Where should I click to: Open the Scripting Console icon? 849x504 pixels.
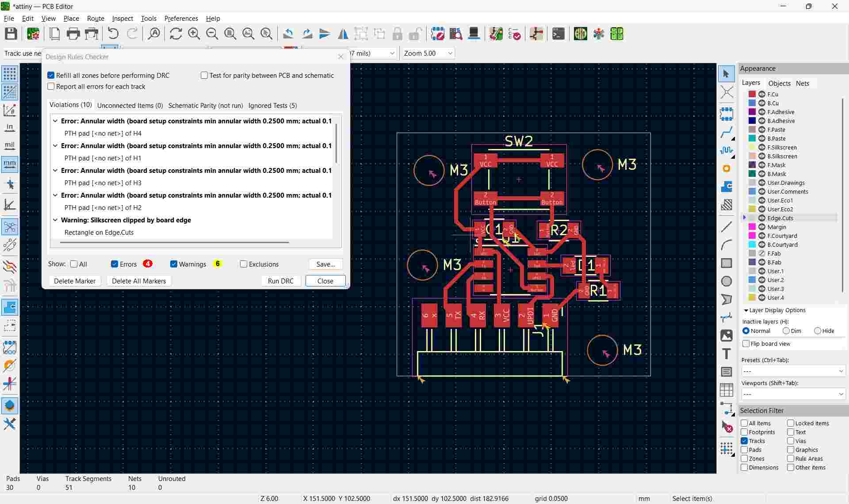(x=558, y=34)
